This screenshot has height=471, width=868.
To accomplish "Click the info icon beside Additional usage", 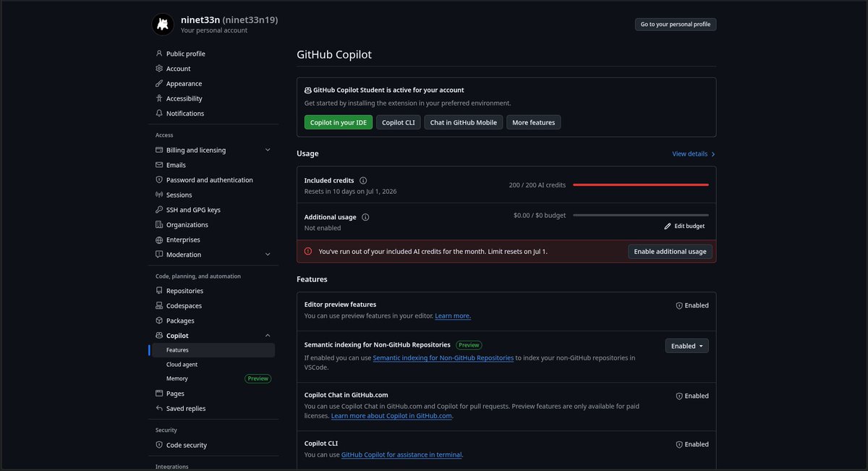I will [x=365, y=217].
